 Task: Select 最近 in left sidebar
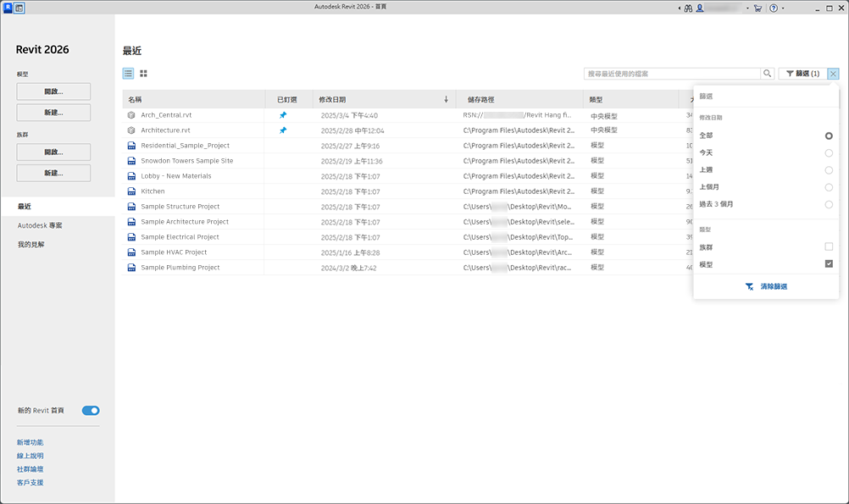pos(58,206)
